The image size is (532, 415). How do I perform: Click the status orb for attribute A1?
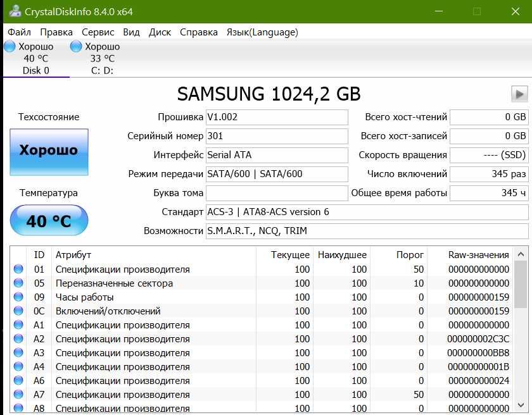[x=18, y=325]
